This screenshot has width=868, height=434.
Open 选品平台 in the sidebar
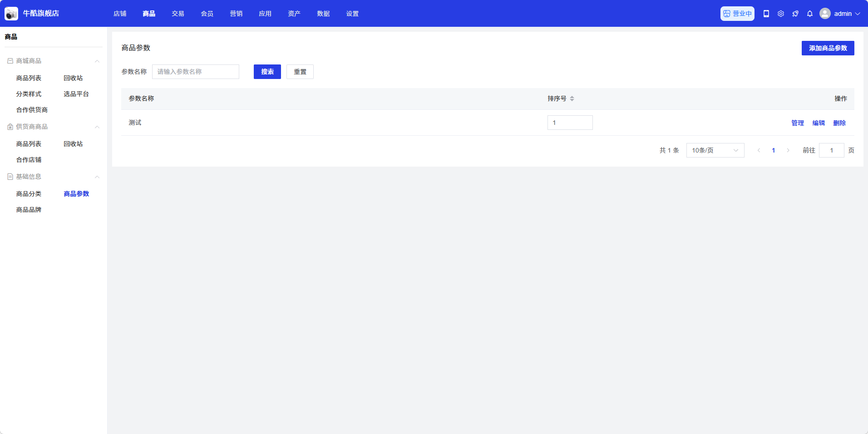click(x=76, y=94)
